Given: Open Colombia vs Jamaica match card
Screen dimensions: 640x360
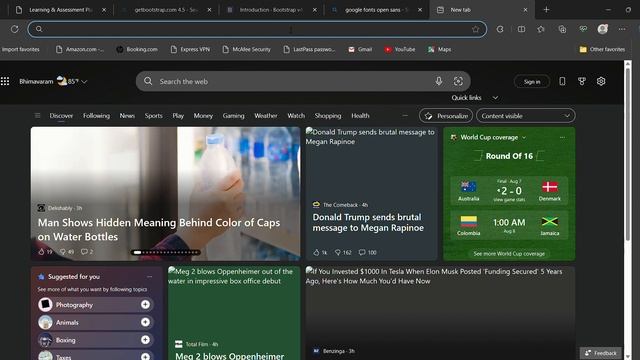Looking at the screenshot, I should tap(509, 224).
